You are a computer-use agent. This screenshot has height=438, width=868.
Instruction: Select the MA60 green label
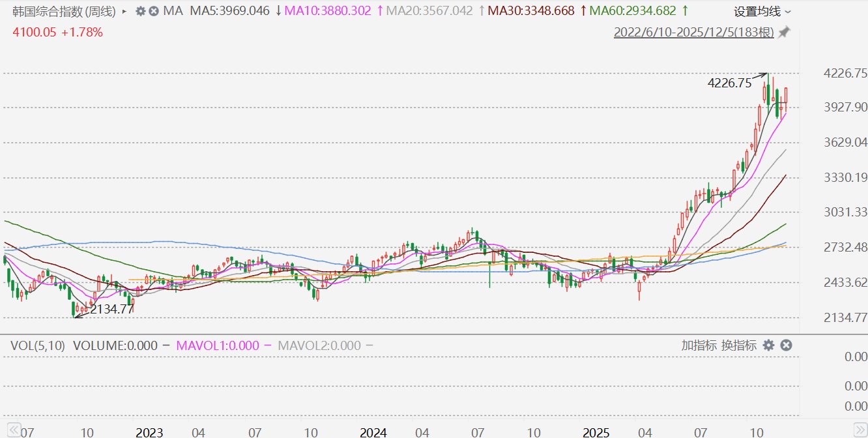[632, 11]
